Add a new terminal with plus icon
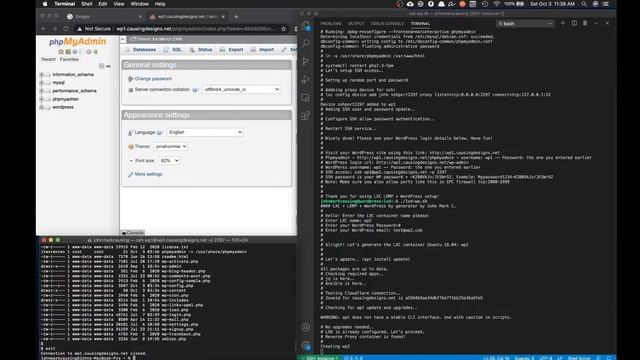This screenshot has height=360, width=640. click(563, 24)
